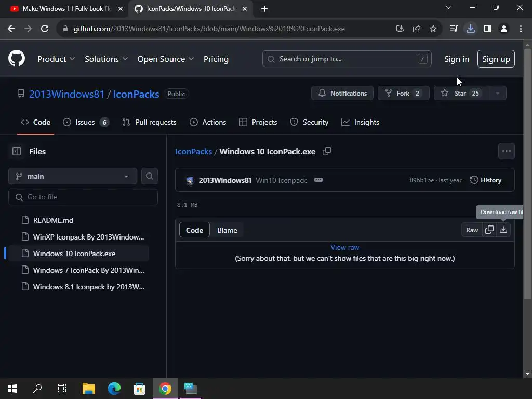Click the Sign in link
532x399 pixels.
(x=457, y=59)
